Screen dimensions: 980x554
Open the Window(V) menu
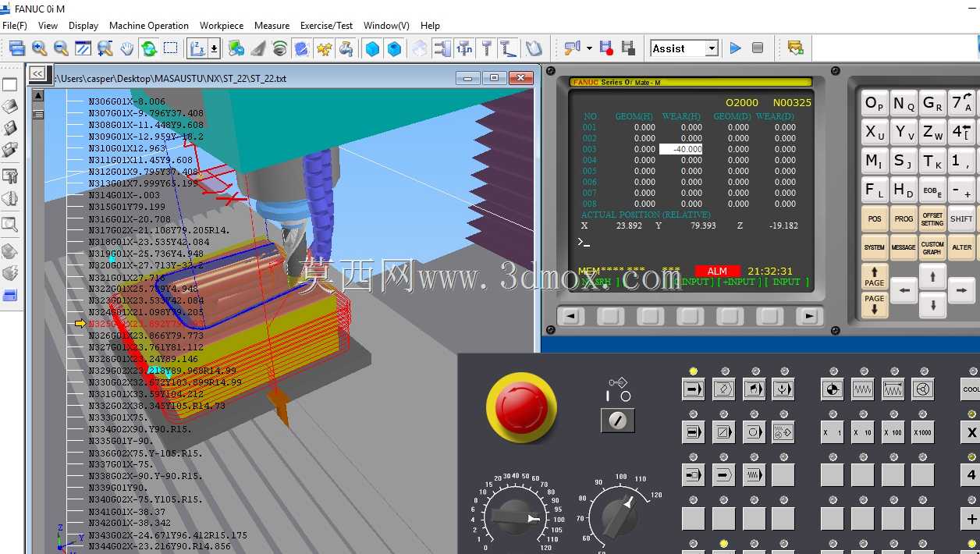pos(386,26)
